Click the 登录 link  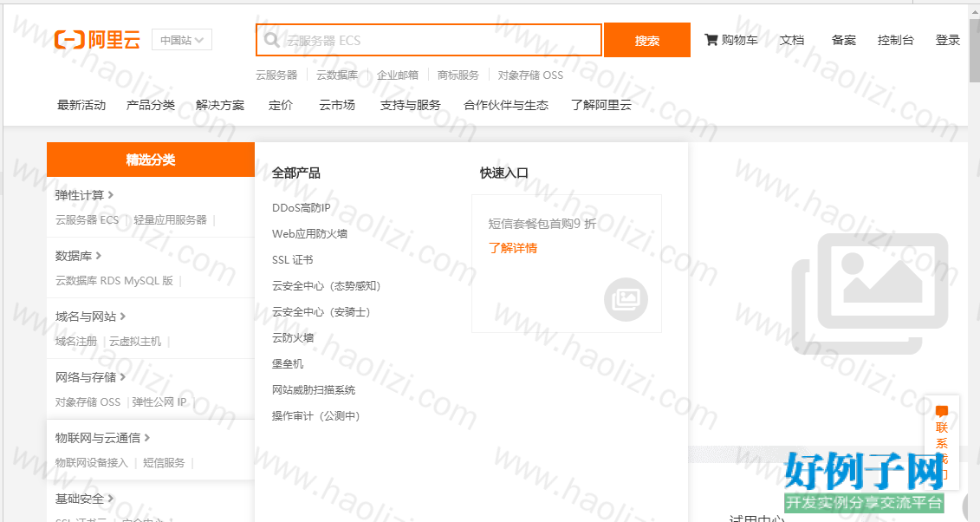[947, 40]
